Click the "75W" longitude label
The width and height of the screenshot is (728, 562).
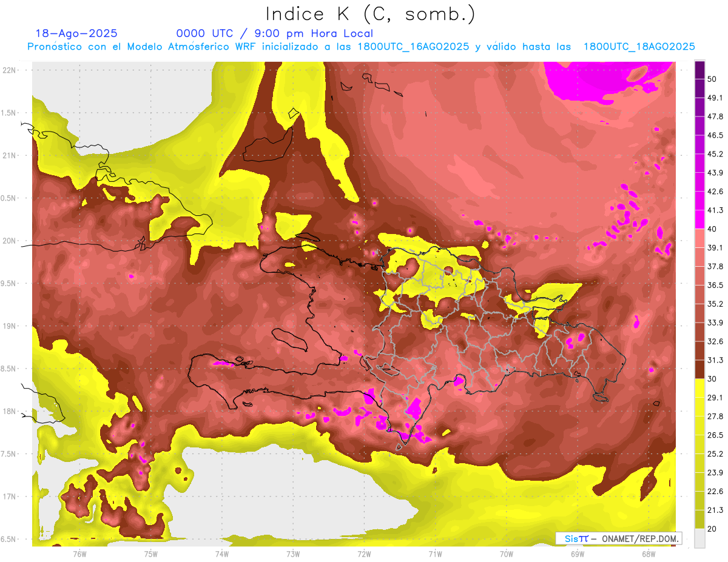click(x=151, y=554)
